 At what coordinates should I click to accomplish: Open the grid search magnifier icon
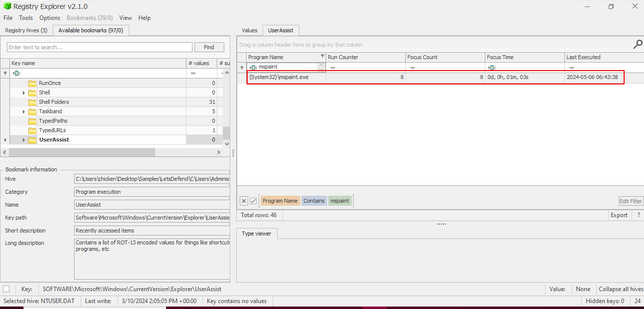tap(638, 45)
